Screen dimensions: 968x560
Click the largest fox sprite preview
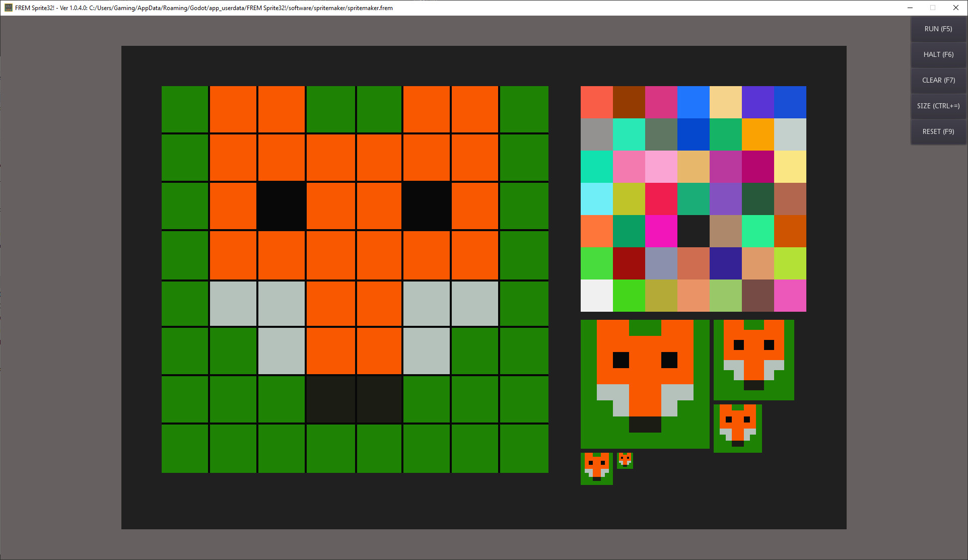pyautogui.click(x=645, y=384)
